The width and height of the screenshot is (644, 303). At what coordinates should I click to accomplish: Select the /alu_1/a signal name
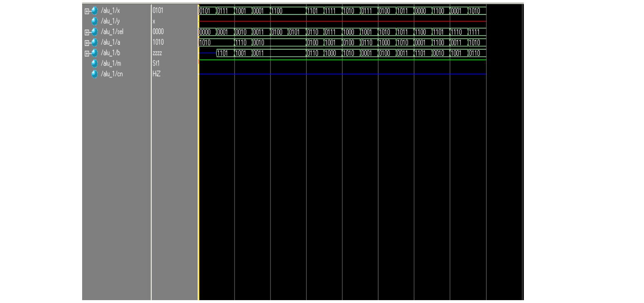point(110,42)
